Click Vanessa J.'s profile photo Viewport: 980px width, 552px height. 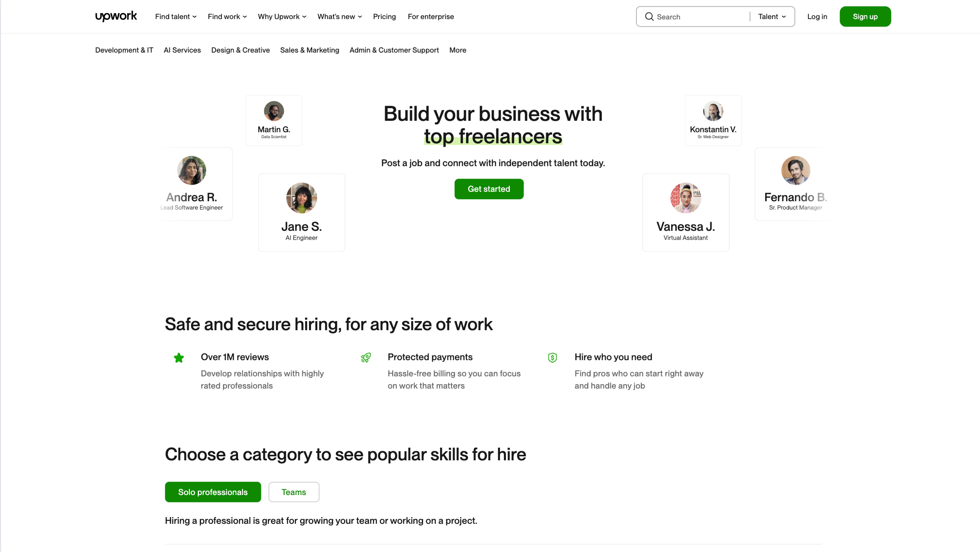pyautogui.click(x=685, y=197)
